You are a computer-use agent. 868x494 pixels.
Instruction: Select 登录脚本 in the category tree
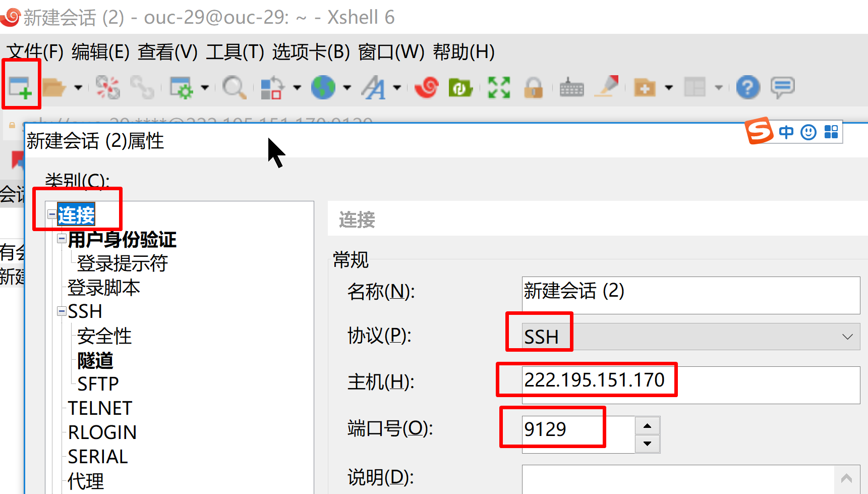[104, 288]
